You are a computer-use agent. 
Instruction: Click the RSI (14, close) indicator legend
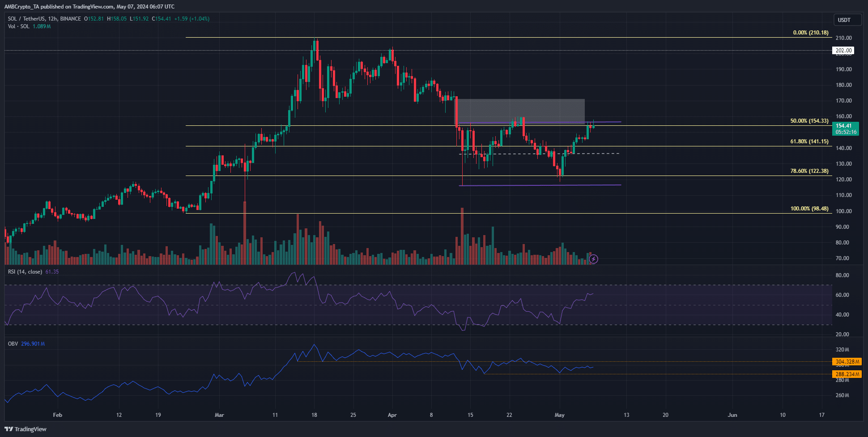(25, 272)
